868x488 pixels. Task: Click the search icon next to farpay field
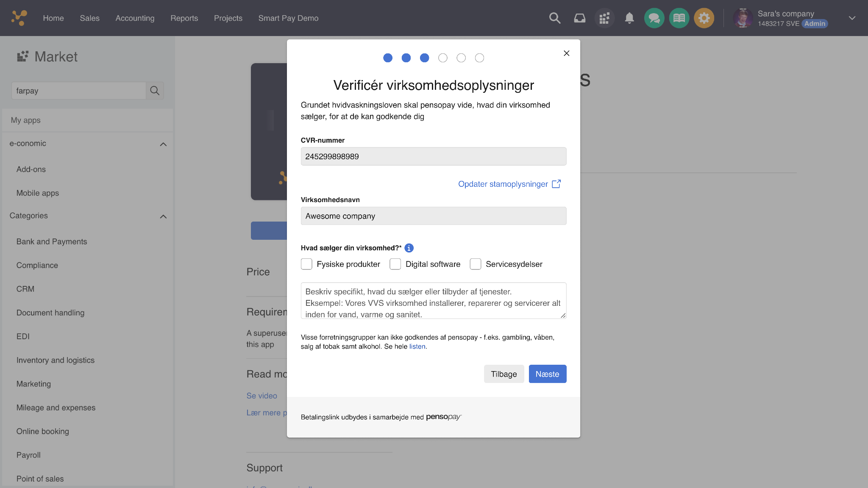155,91
